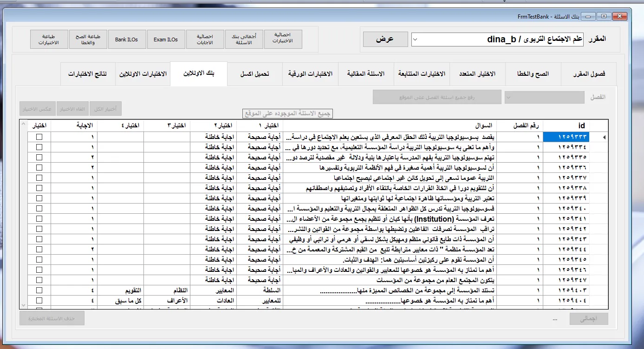This screenshot has width=644, height=349.
Task: Tick checkbox for question 1259337
Action: coord(39,178)
